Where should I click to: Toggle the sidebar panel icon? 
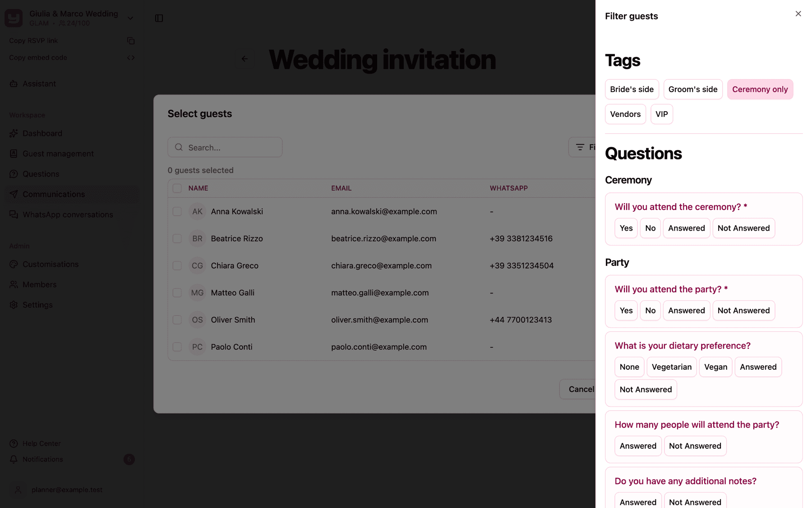point(159,18)
